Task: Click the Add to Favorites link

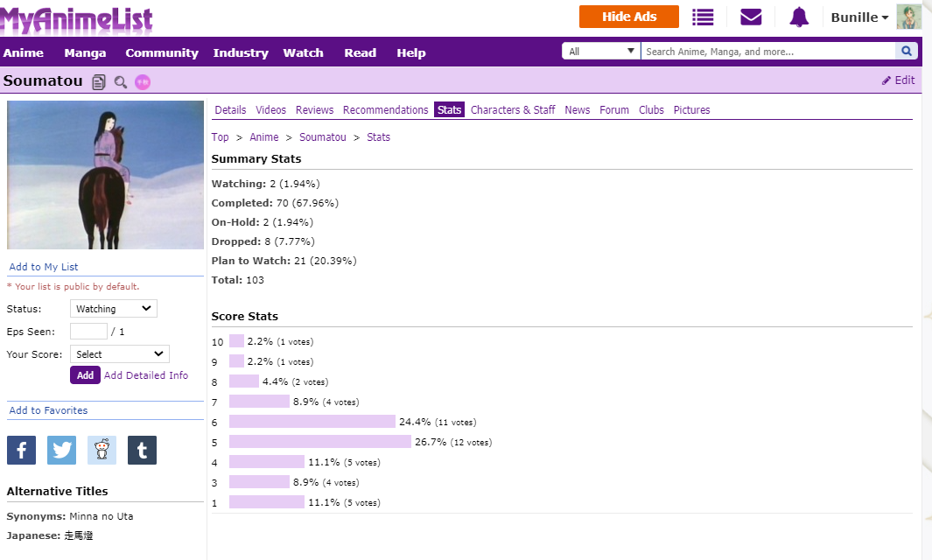Action: point(48,410)
